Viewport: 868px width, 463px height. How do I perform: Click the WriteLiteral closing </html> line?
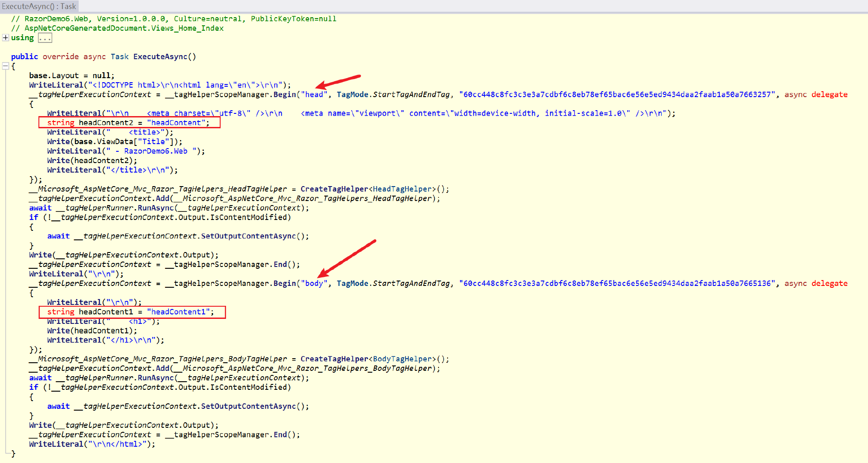(92, 444)
